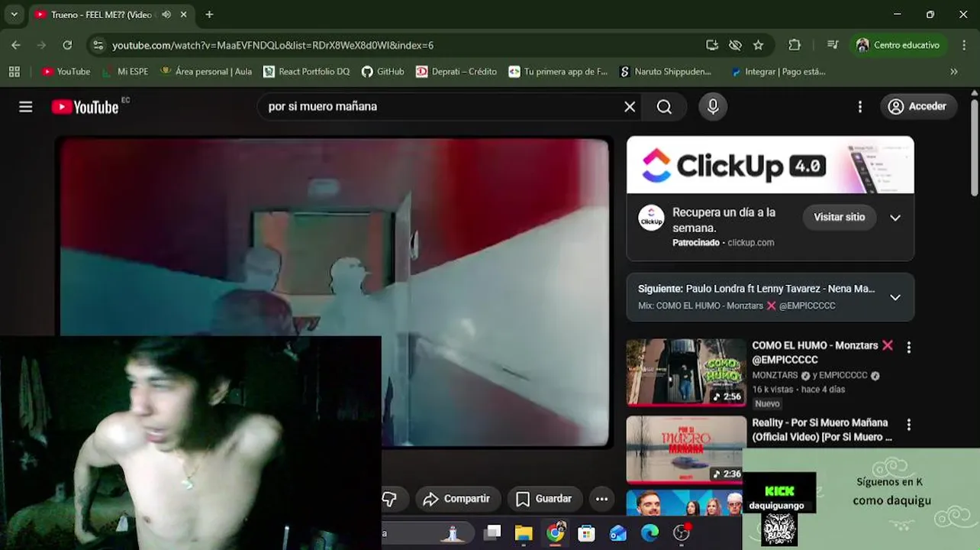Open the YouTube bookmark
This screenshot has height=550, width=980.
pyautogui.click(x=66, y=72)
